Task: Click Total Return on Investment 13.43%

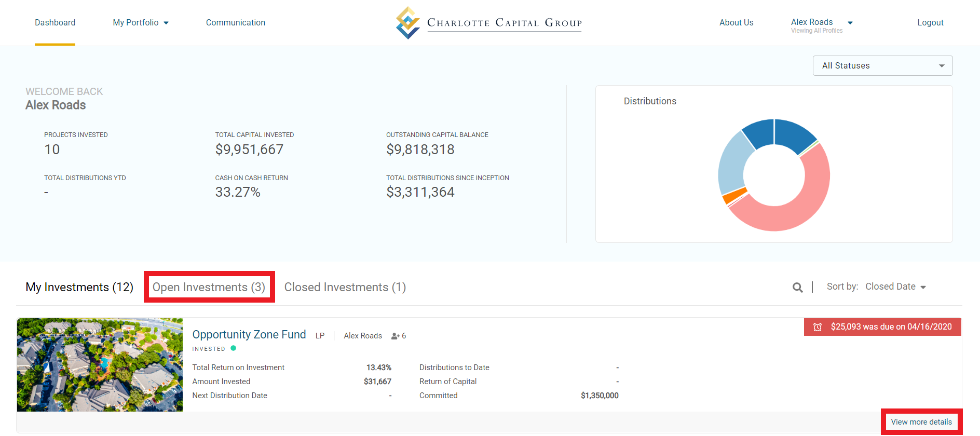Action: (x=379, y=367)
